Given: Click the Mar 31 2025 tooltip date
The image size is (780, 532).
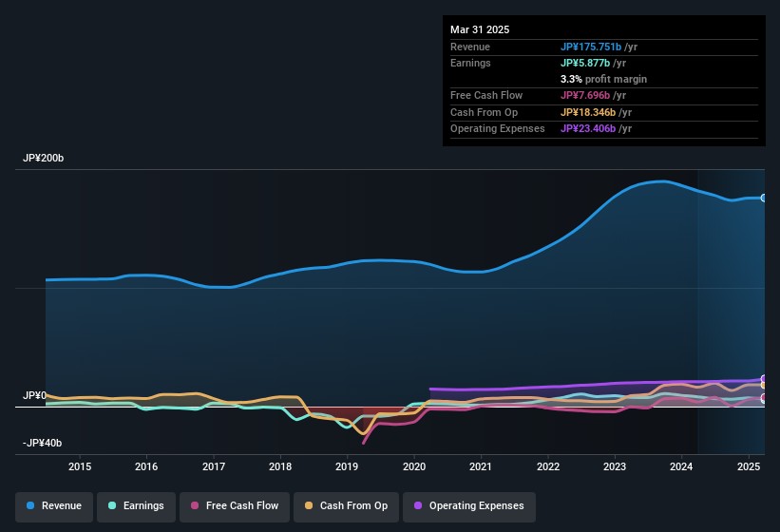Looking at the screenshot, I should (480, 29).
